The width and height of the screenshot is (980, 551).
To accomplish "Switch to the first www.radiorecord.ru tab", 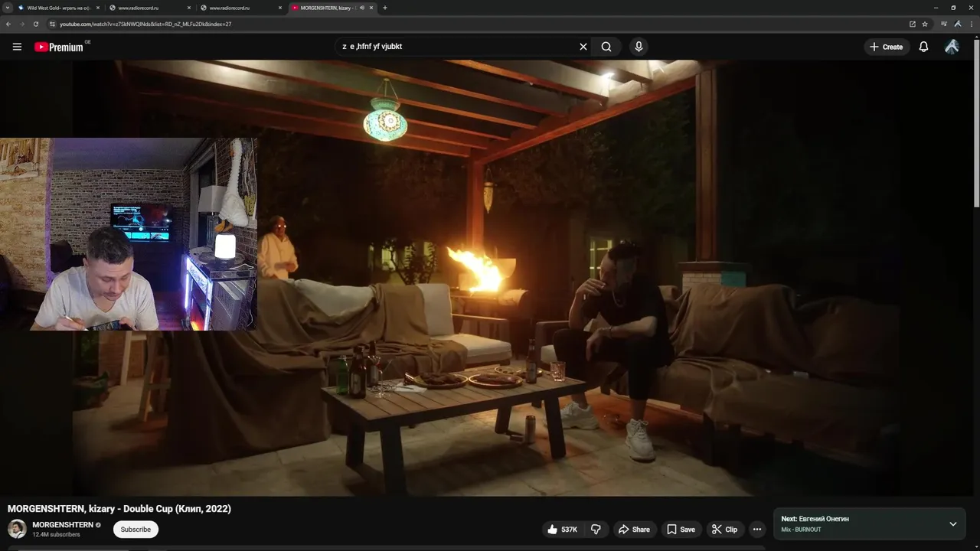I will click(x=150, y=8).
